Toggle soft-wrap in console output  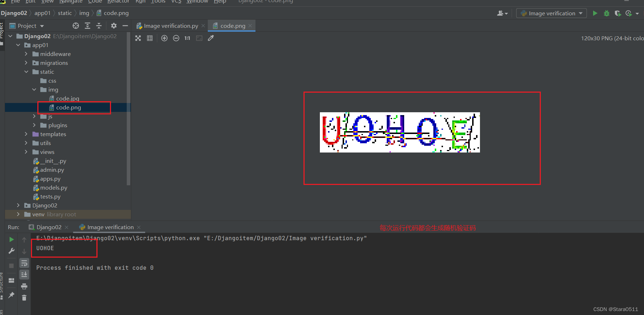[x=24, y=263]
